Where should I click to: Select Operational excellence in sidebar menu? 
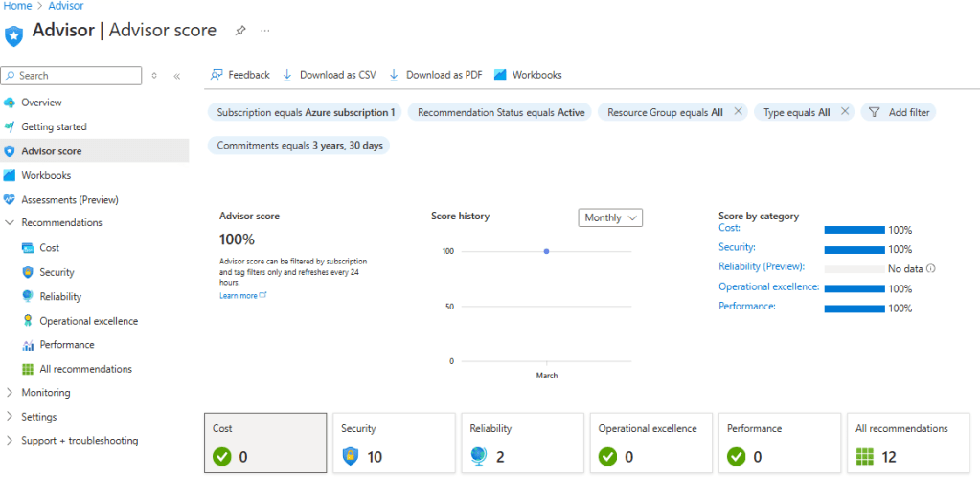tap(88, 321)
